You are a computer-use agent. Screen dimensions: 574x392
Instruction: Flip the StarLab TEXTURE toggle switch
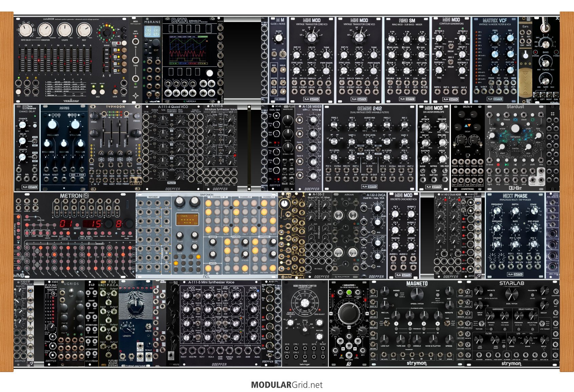pos(481,324)
